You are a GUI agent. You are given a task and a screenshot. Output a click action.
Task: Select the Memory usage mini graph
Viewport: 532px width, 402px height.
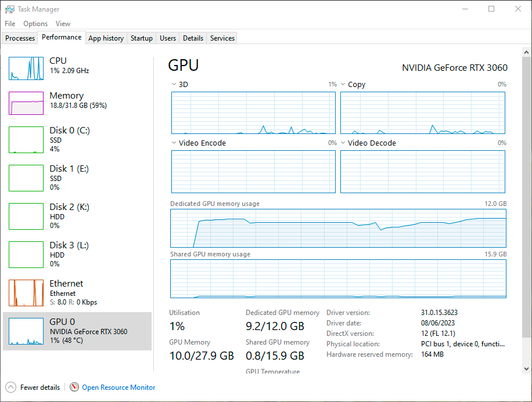click(x=26, y=103)
